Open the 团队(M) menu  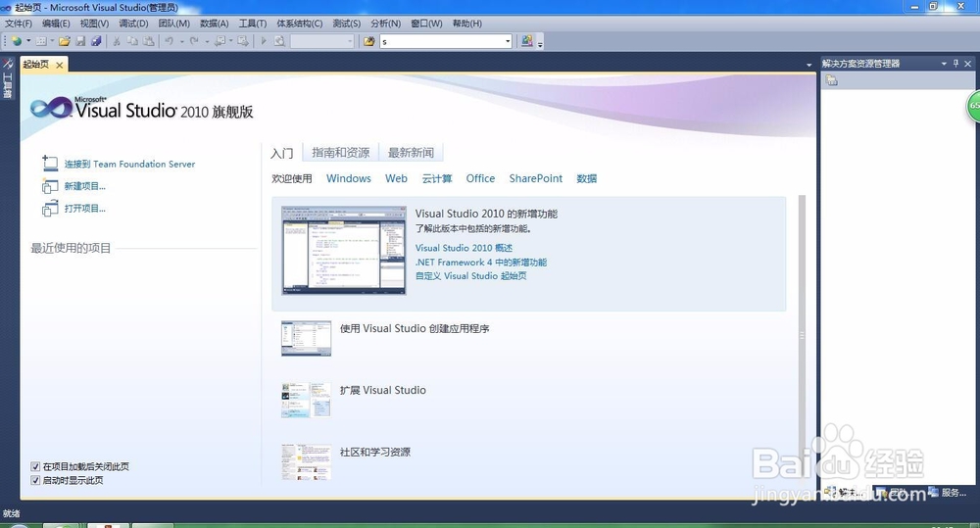(x=173, y=24)
